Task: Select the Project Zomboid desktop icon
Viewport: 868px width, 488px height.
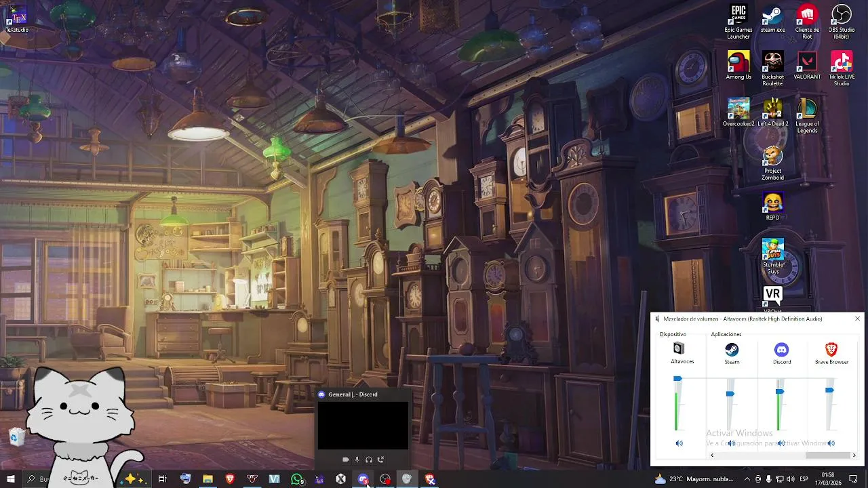Action: [772, 163]
